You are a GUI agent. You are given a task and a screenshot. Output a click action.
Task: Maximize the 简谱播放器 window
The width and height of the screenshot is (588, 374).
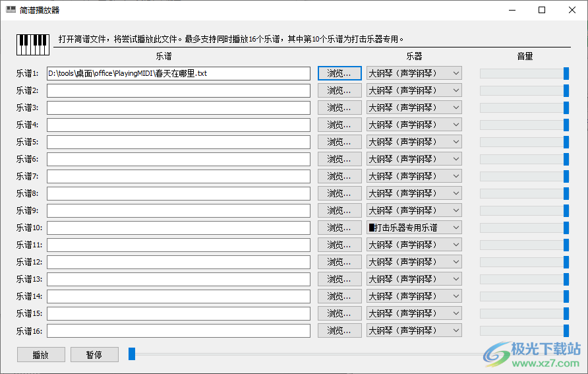coord(542,10)
